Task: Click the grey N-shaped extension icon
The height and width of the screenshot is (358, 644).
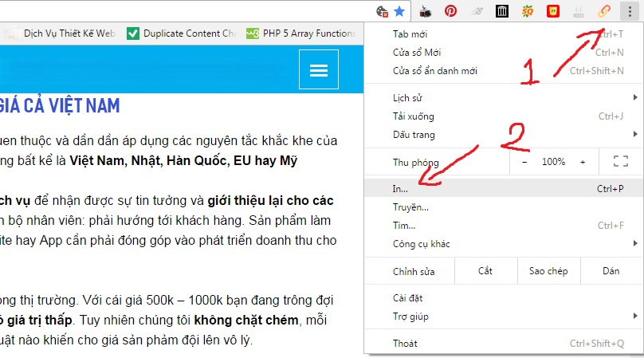Action: pyautogui.click(x=477, y=11)
